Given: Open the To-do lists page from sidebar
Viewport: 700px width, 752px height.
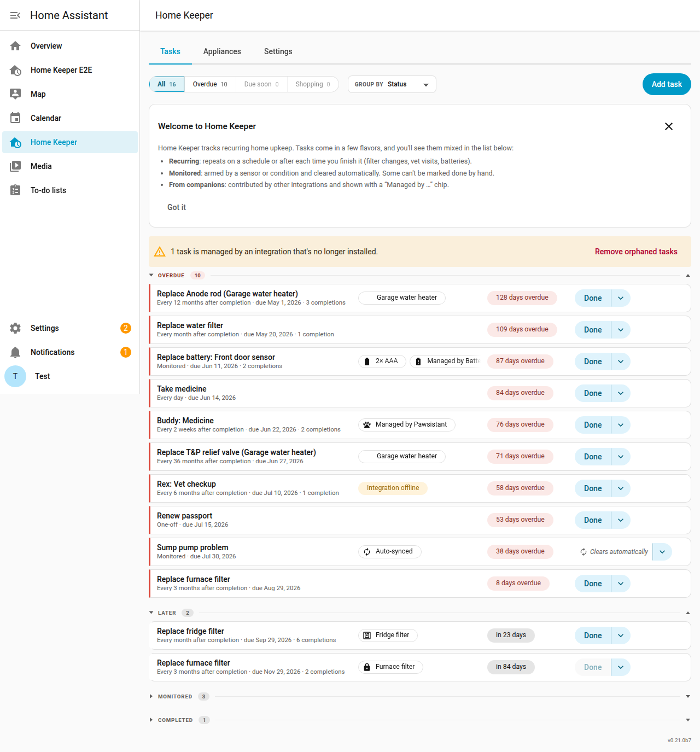Looking at the screenshot, I should coord(70,190).
